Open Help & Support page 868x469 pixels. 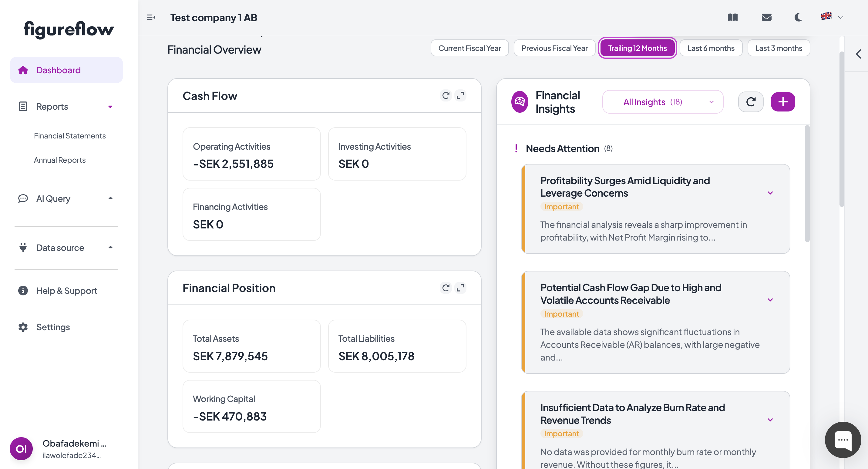point(67,291)
